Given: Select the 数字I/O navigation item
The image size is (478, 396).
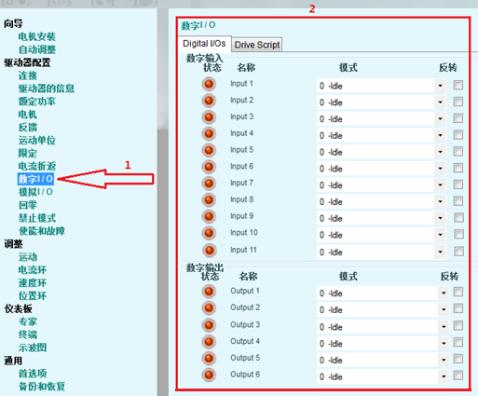Looking at the screenshot, I should (36, 179).
